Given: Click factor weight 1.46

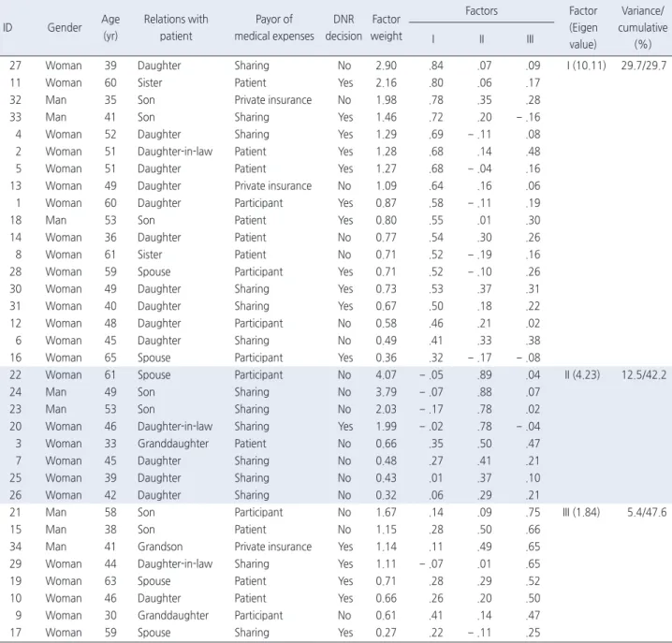Looking at the screenshot, I should 387,117.
